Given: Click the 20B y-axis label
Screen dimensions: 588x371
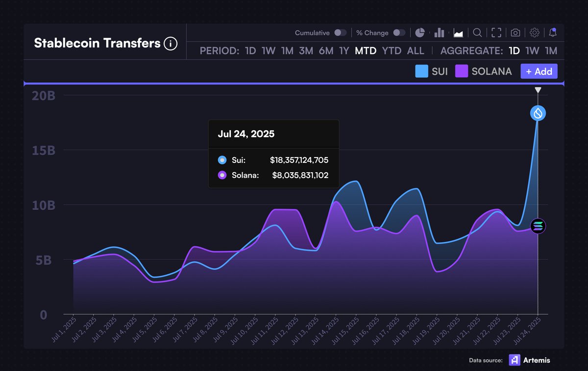Looking at the screenshot, I should click(44, 95).
